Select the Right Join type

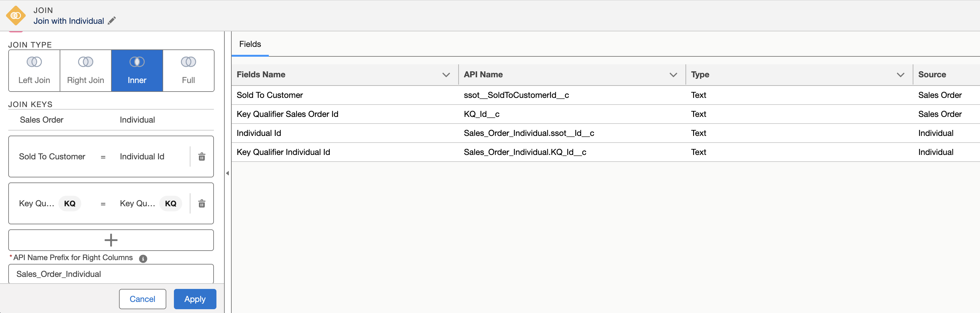click(85, 70)
